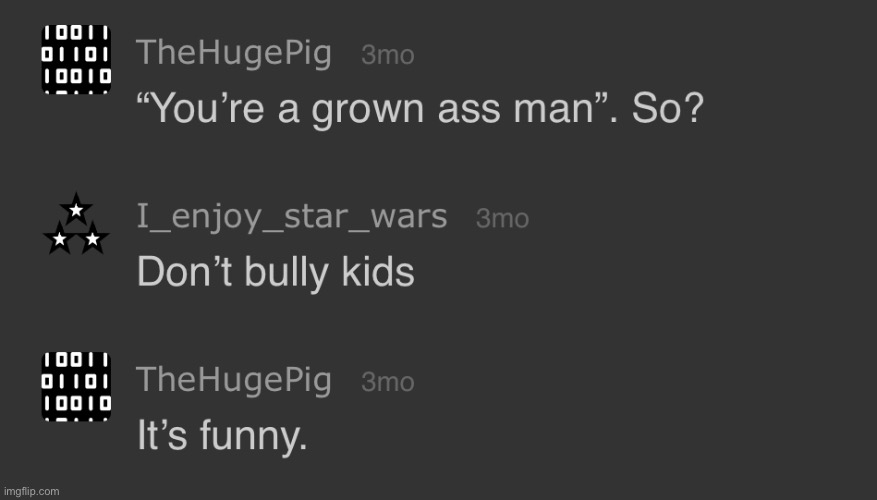Click the word "bully" in the second comment
The width and height of the screenshot is (877, 500).
tap(283, 272)
